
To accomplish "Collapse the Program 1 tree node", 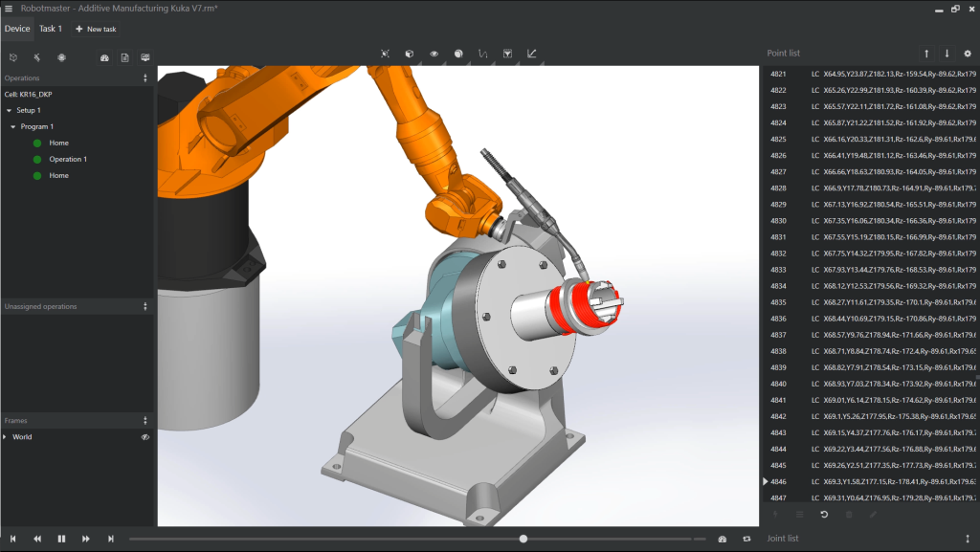I will [x=13, y=126].
